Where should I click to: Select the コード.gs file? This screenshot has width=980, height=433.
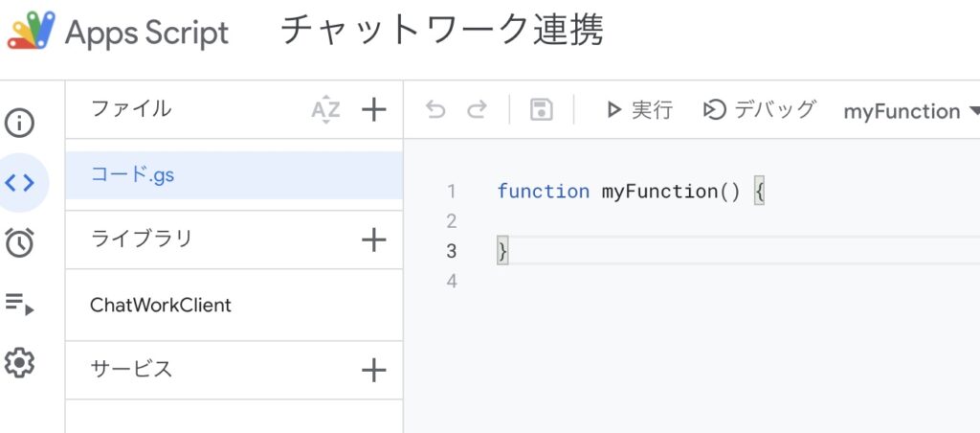[132, 175]
